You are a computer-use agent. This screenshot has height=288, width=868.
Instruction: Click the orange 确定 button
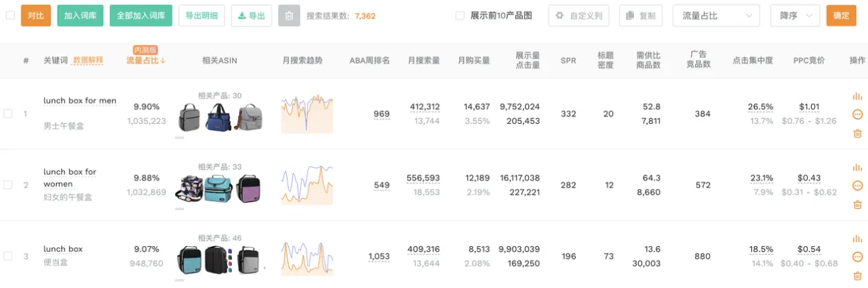click(x=841, y=15)
